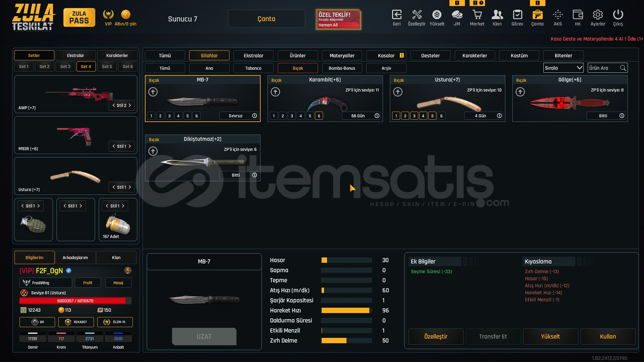Open the Klan icon in top bar
The width and height of the screenshot is (644, 362).
pos(497,15)
